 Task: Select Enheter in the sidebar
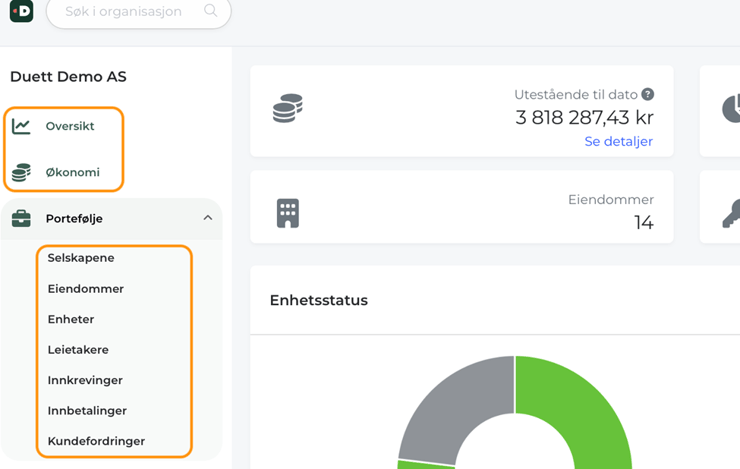click(x=71, y=319)
